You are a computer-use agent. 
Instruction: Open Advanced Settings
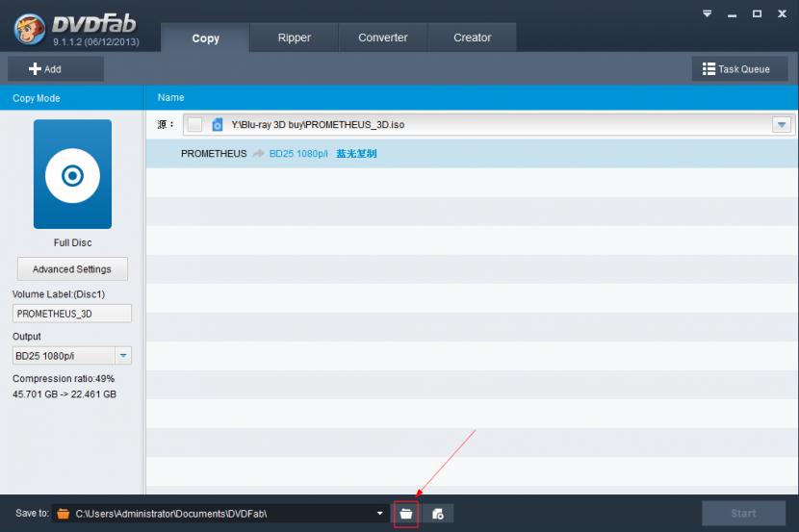[x=72, y=269]
